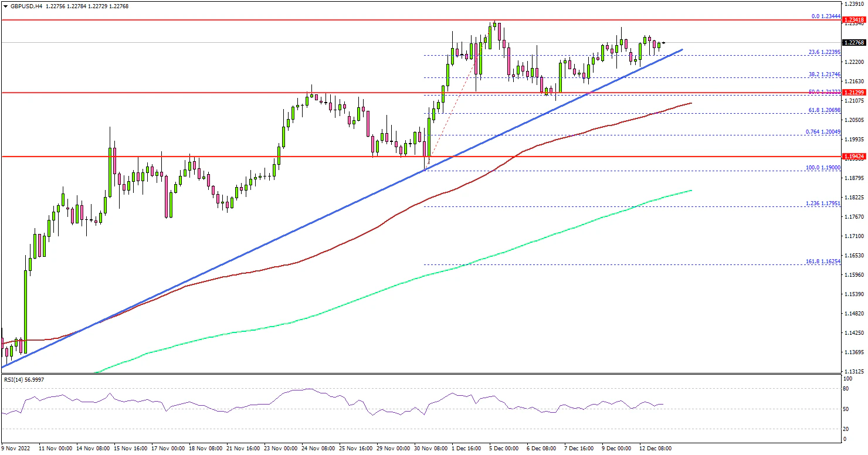Select the red 1.23418 price level tag
Viewport: 868px width, 455px height.
pyautogui.click(x=853, y=20)
